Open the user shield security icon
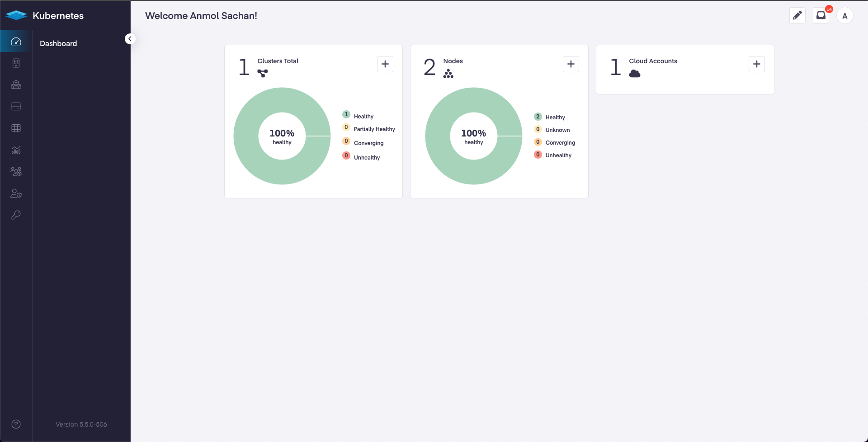The width and height of the screenshot is (868, 442). (x=16, y=193)
